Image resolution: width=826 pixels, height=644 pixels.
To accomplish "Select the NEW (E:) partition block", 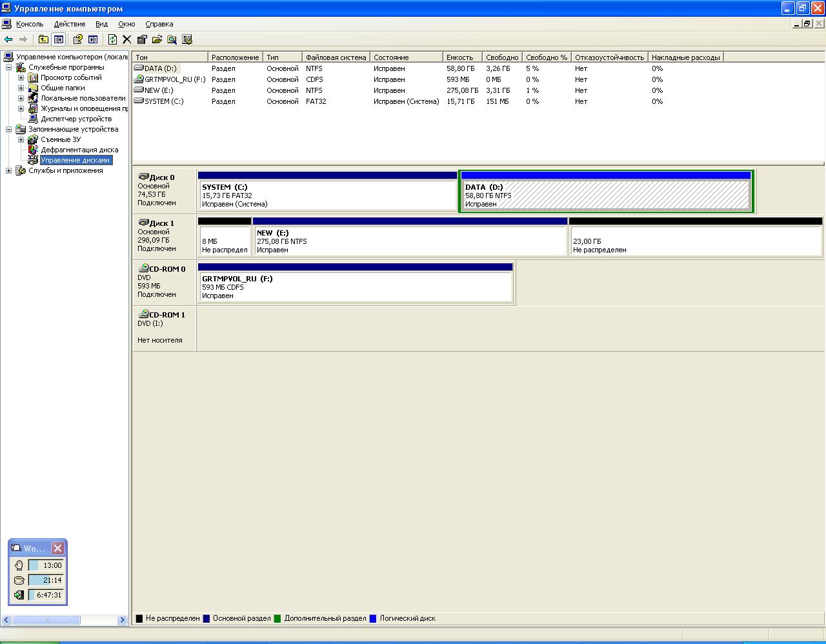I will [x=410, y=241].
